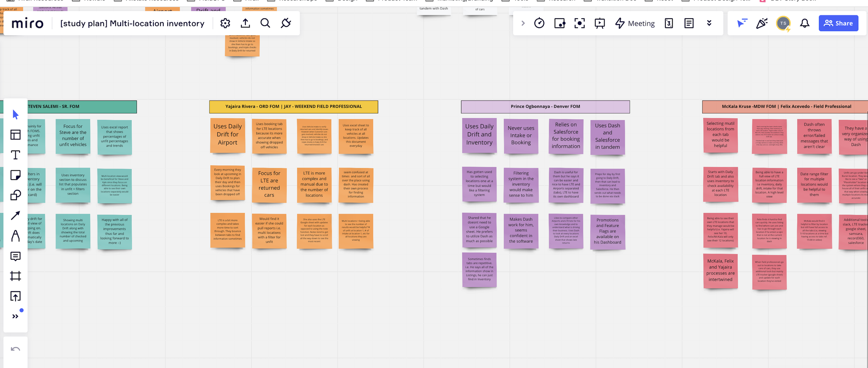Image resolution: width=868 pixels, height=368 pixels.
Task: Toggle collaborators' cursors visibility
Action: [742, 23]
